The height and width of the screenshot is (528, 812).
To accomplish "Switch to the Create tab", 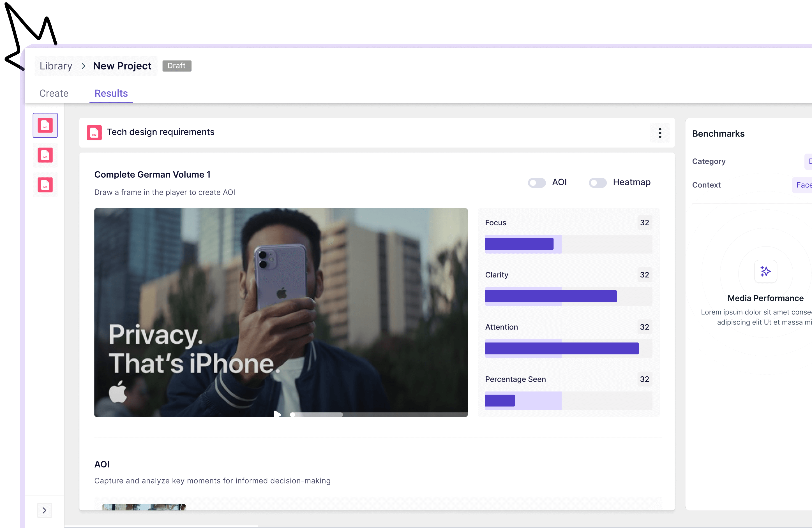I will tap(54, 93).
